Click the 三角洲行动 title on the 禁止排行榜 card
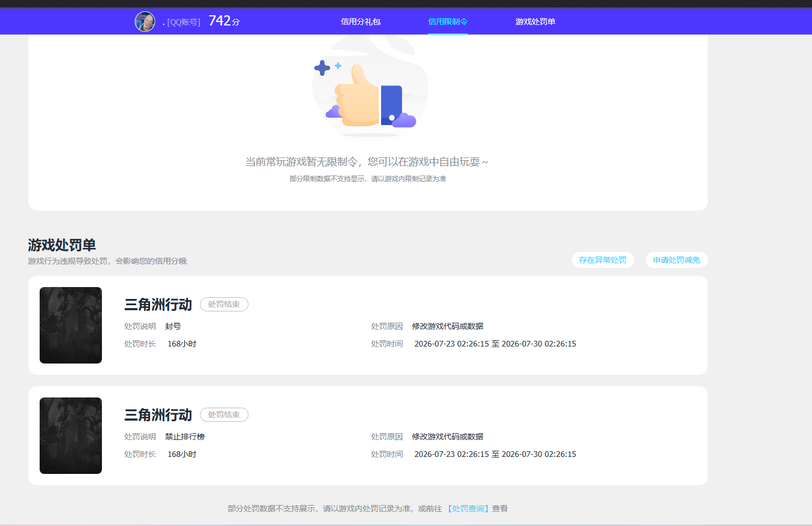The height and width of the screenshot is (526, 812). pos(158,415)
